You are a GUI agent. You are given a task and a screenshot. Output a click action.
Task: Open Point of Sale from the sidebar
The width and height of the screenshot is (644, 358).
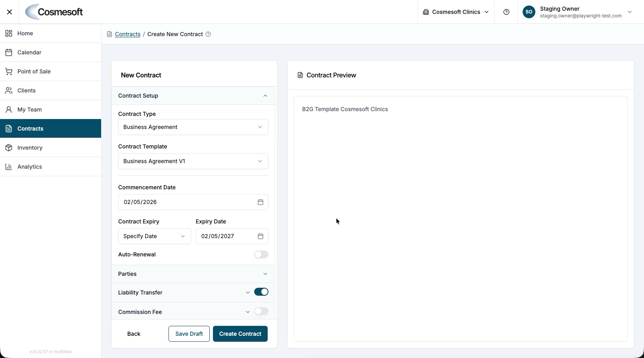click(x=51, y=71)
